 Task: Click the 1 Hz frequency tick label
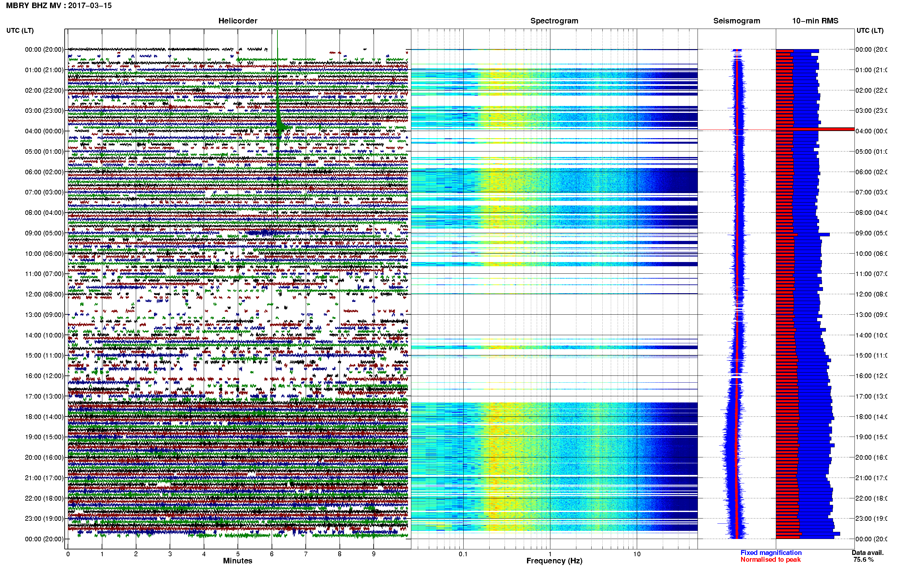[x=550, y=554]
